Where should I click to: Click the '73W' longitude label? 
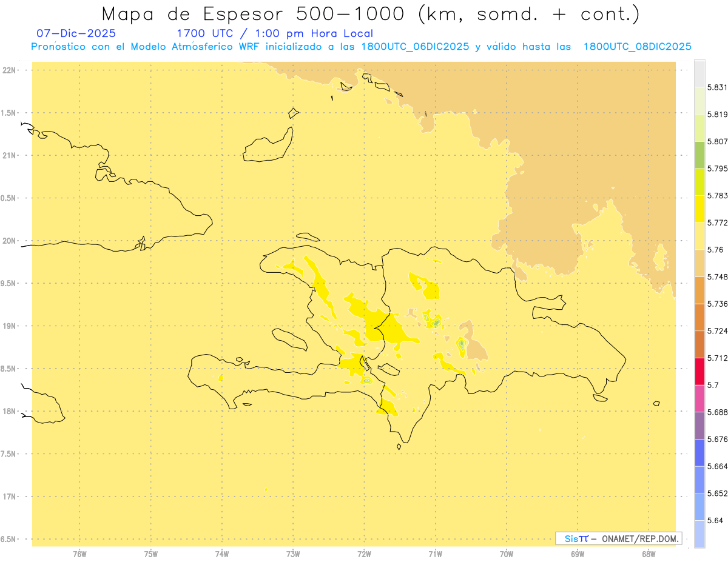click(293, 554)
